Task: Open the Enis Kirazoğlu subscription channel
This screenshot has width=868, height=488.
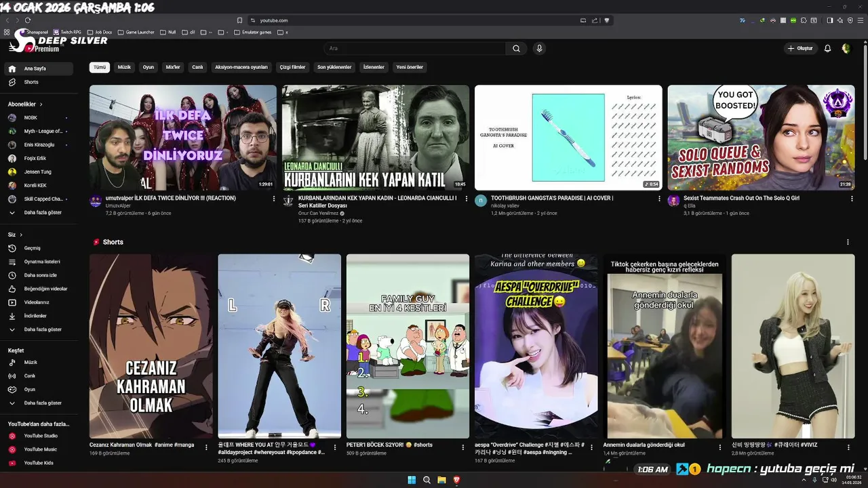Action: point(38,145)
